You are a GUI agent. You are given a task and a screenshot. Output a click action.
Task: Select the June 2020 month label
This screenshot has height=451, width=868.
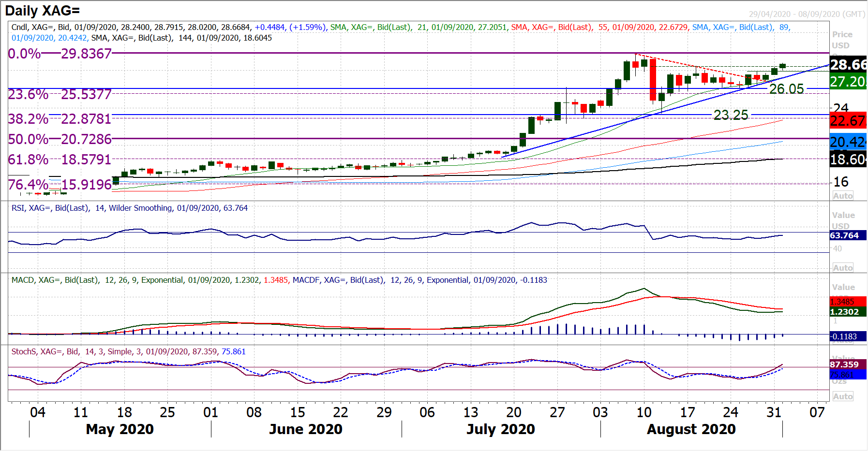point(305,429)
